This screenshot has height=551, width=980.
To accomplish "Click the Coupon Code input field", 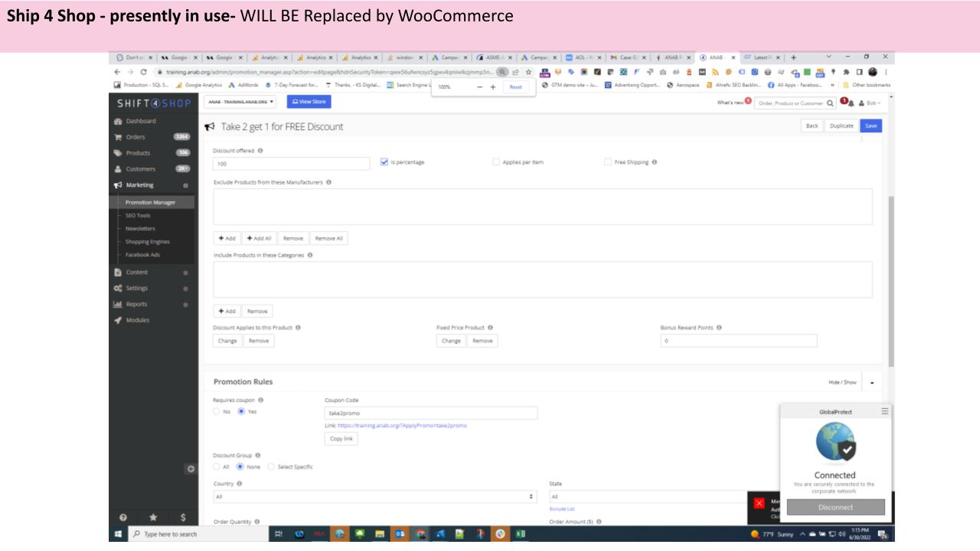I will pyautogui.click(x=431, y=413).
